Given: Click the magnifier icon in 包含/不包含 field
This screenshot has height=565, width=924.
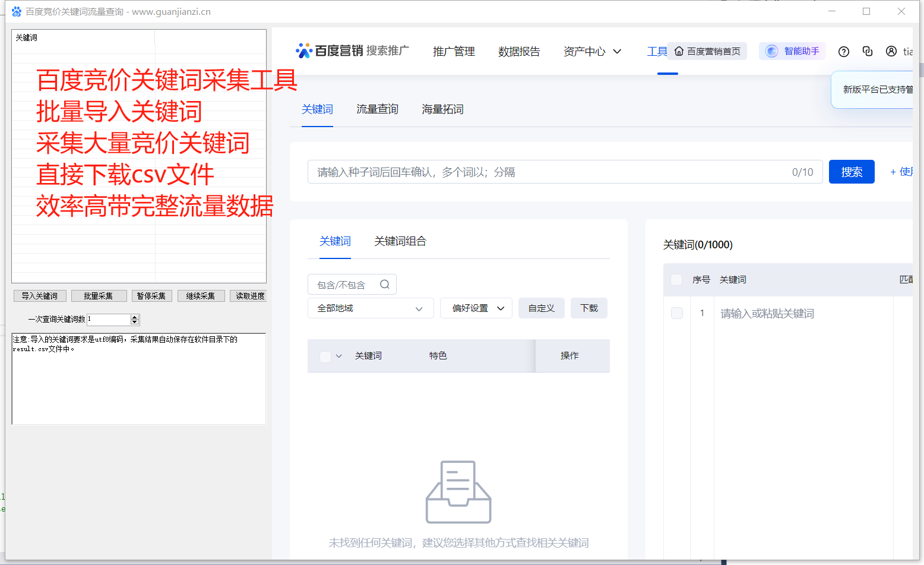Looking at the screenshot, I should click(x=385, y=285).
